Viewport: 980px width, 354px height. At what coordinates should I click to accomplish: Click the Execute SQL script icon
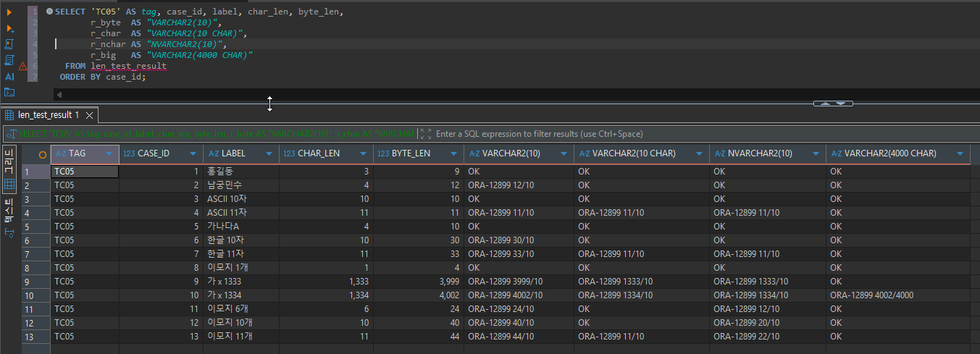pyautogui.click(x=10, y=44)
